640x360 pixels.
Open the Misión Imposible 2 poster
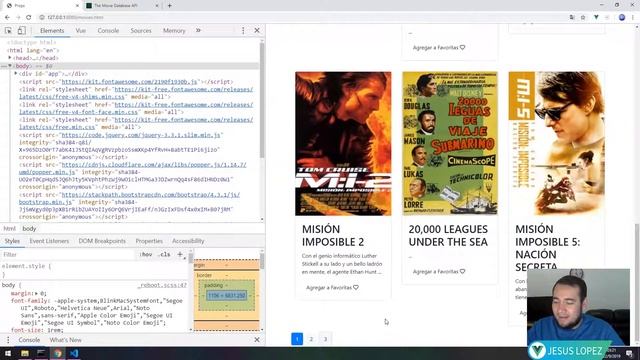click(343, 144)
